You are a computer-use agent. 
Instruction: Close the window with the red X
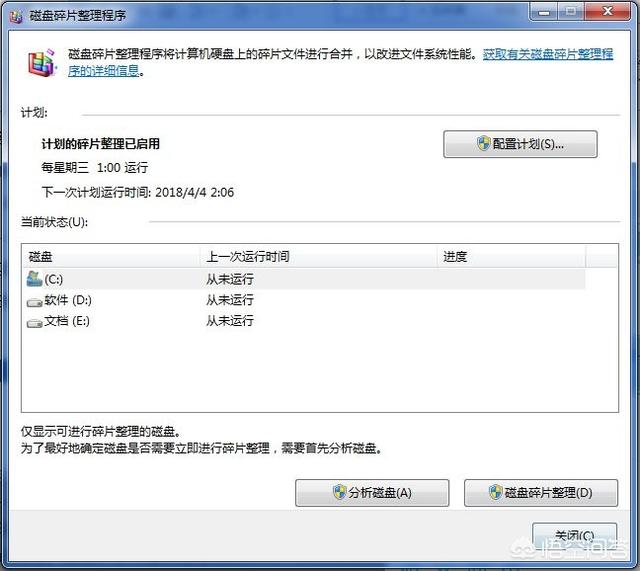pyautogui.click(x=607, y=11)
